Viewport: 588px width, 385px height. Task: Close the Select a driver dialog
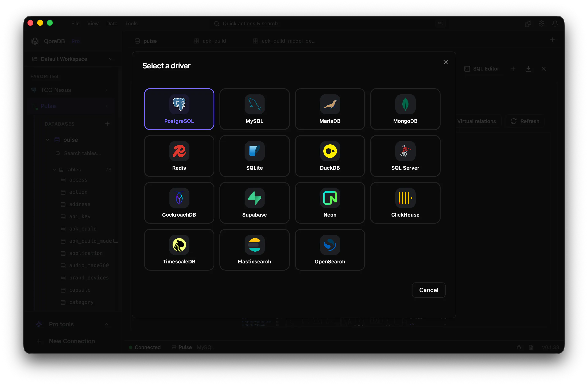(445, 62)
